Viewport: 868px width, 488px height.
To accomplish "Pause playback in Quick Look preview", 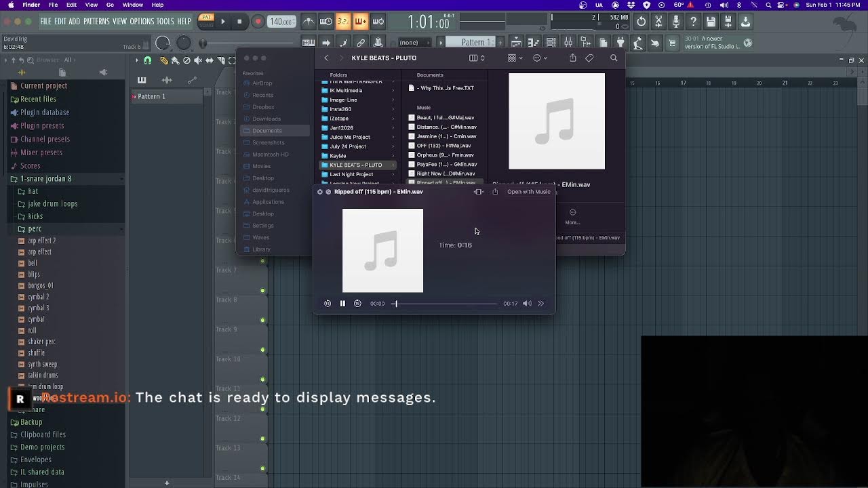I will point(342,304).
